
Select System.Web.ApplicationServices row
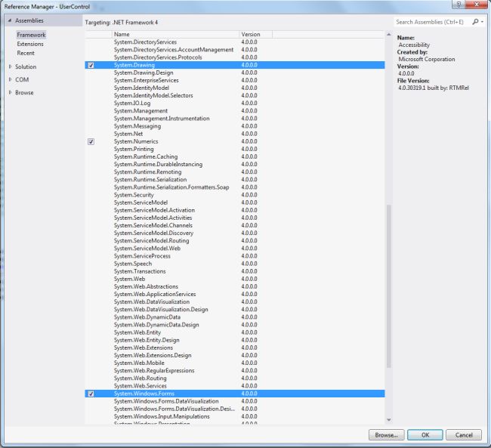tap(234, 295)
